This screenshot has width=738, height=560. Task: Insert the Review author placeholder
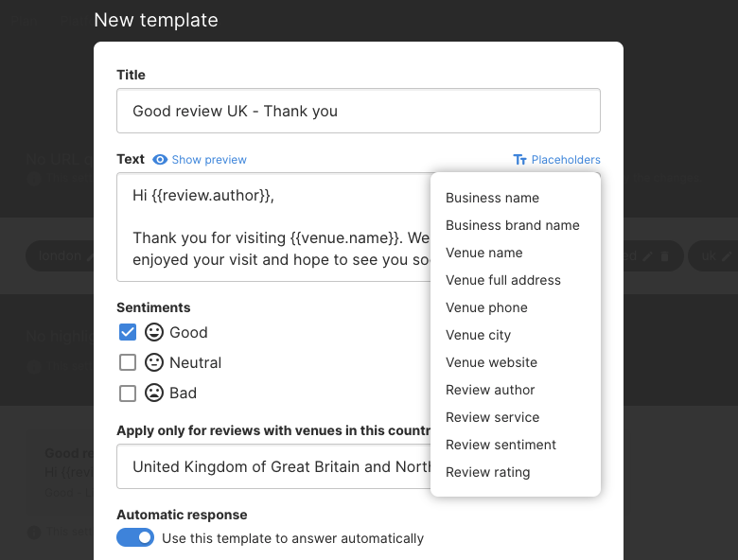490,390
